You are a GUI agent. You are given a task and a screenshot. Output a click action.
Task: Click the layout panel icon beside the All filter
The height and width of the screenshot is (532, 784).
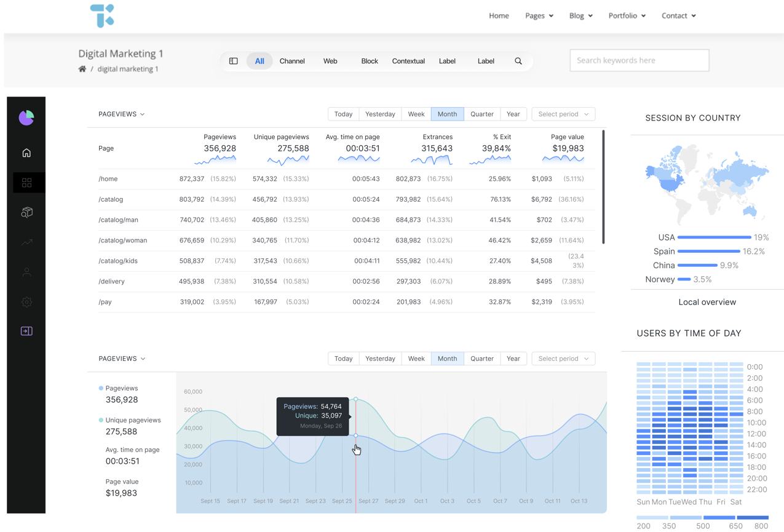[x=234, y=62]
